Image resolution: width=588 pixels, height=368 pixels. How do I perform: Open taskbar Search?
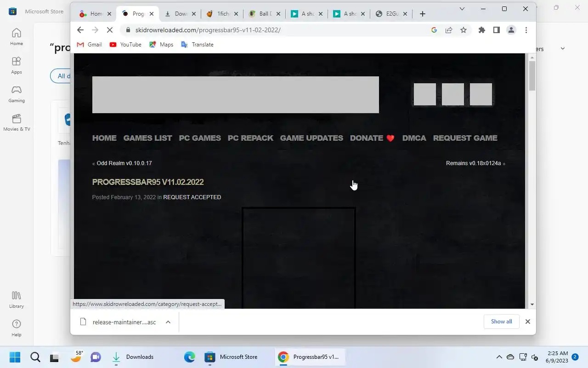click(35, 357)
